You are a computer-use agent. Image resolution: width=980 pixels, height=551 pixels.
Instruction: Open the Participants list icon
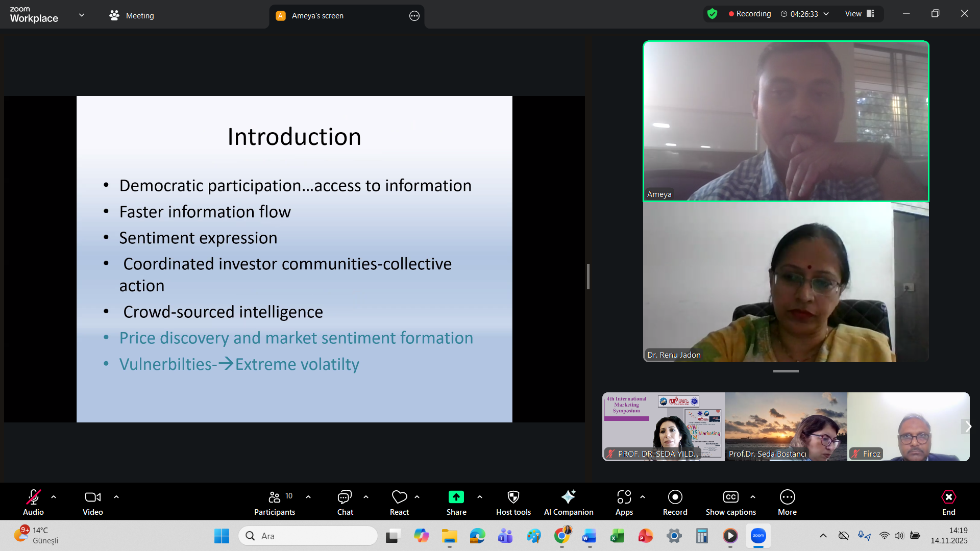tap(275, 497)
